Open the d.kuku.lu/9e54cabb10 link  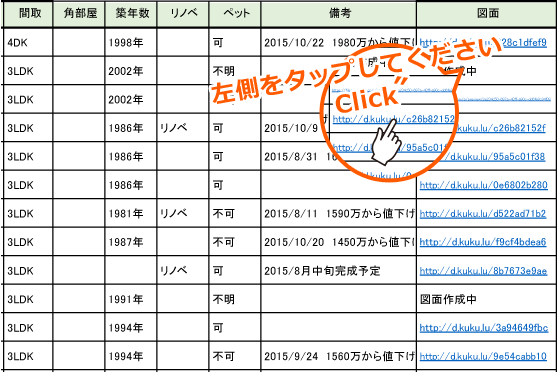[483, 356]
